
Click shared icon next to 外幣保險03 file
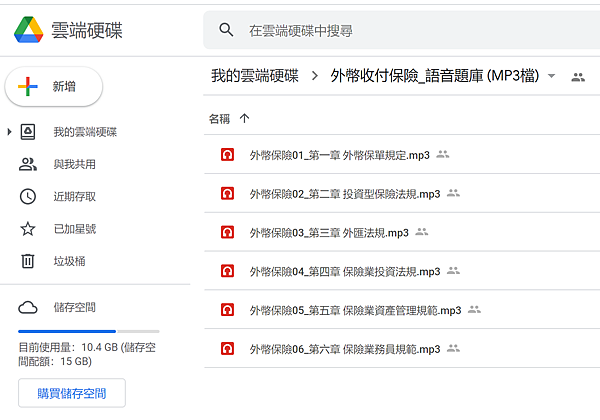[422, 232]
